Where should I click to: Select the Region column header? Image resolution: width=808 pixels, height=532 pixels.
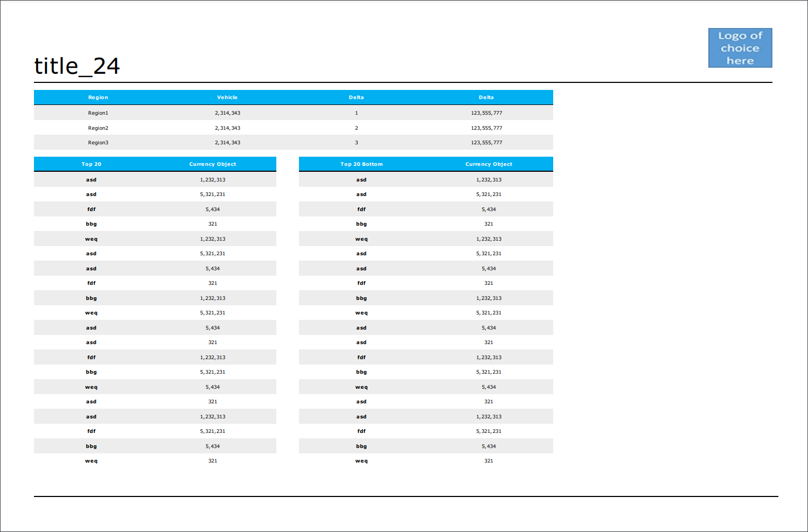point(98,97)
